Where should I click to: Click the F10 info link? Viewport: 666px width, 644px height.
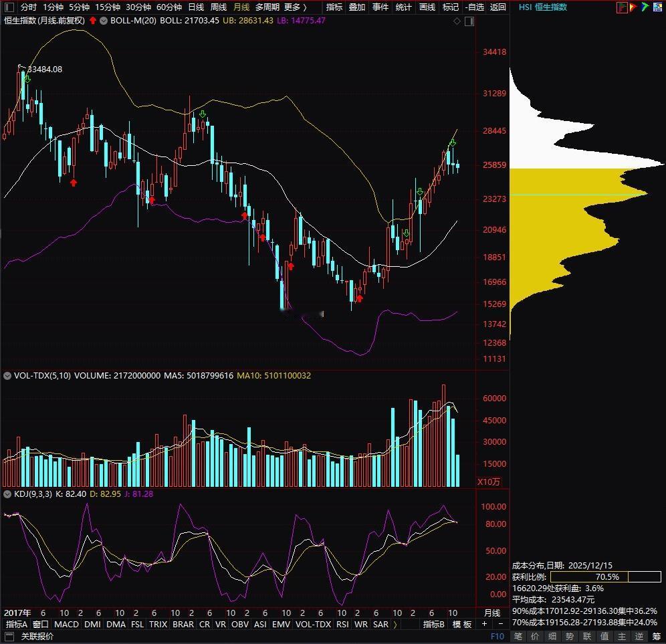point(497,637)
